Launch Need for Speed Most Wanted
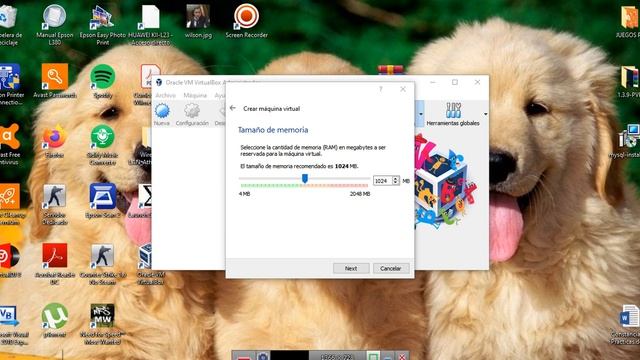Screen dimensions: 640x360 click(x=102, y=324)
